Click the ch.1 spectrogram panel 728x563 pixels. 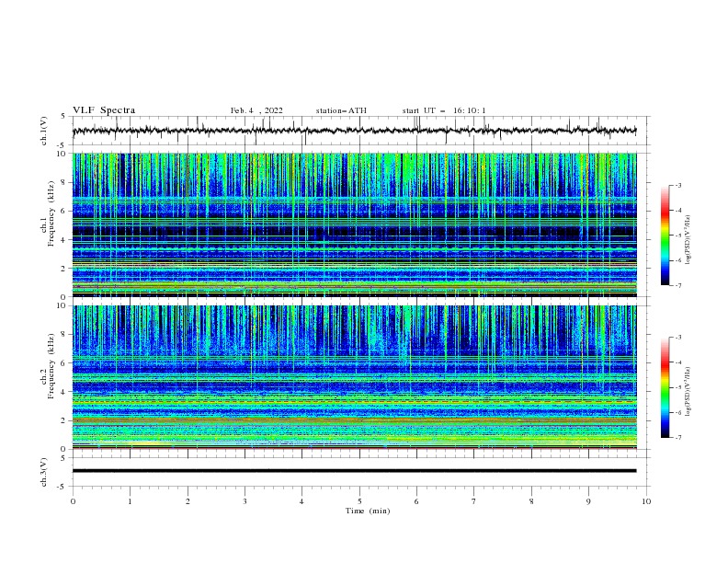[354, 224]
